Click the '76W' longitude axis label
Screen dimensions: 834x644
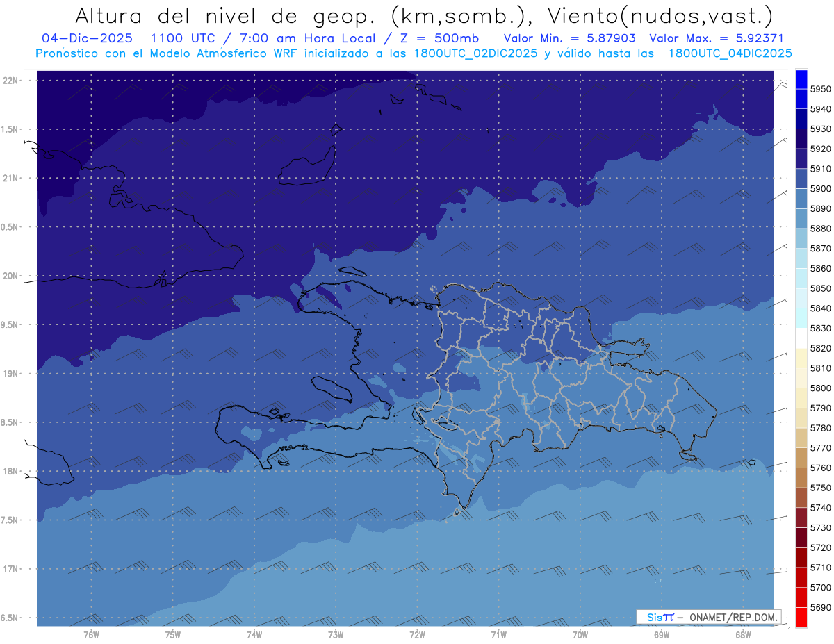(91, 635)
